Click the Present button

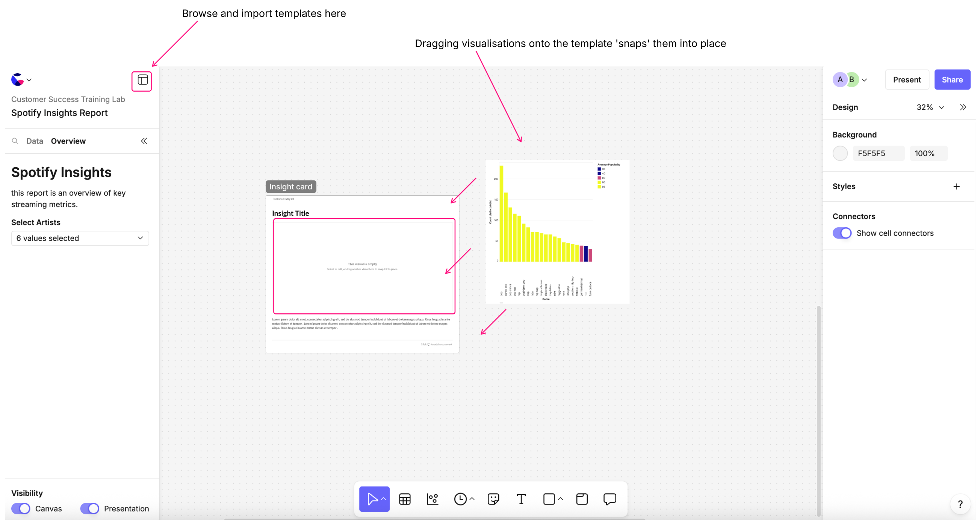point(907,80)
